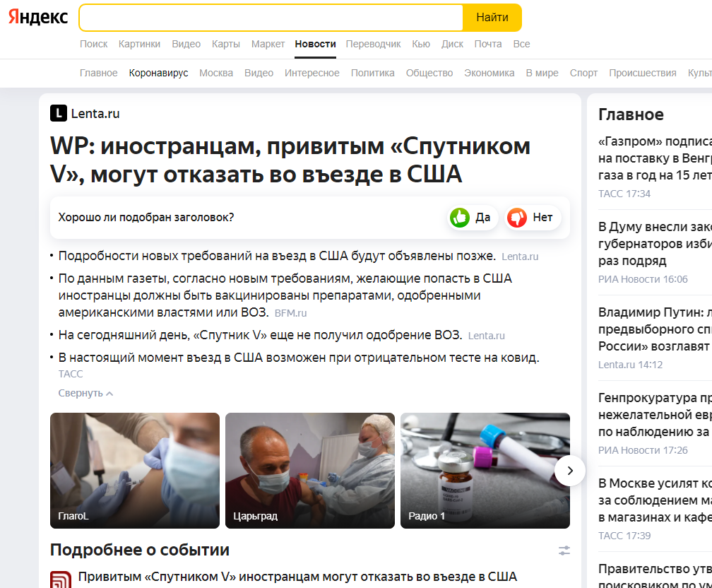Click the red news source icon below Подробнее о событии
Image resolution: width=712 pixels, height=588 pixels.
point(61,580)
